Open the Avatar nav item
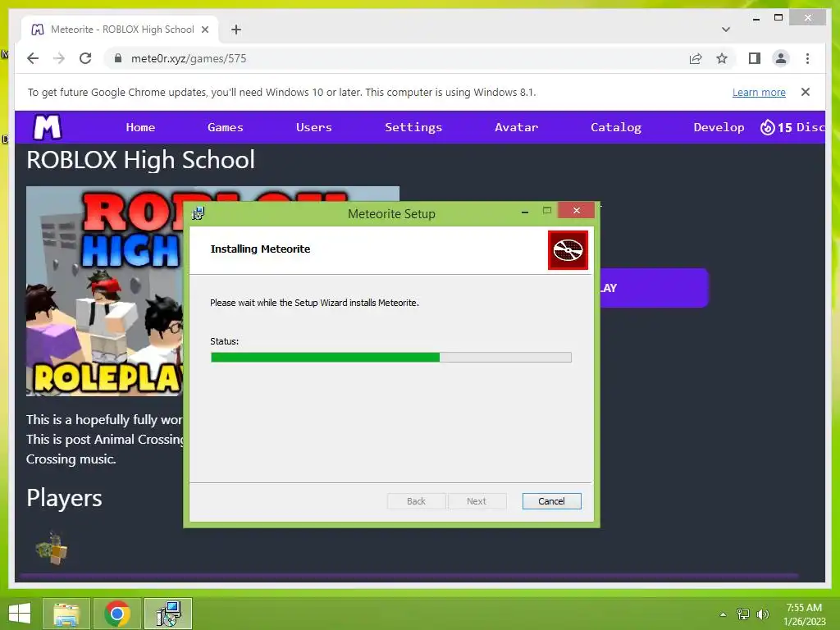The height and width of the screenshot is (630, 840). click(517, 127)
